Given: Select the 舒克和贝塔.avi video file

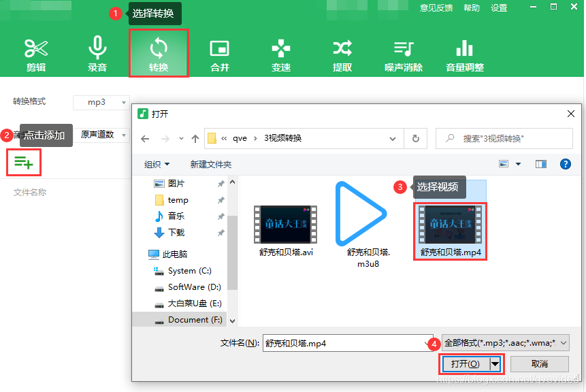Looking at the screenshot, I should (286, 231).
